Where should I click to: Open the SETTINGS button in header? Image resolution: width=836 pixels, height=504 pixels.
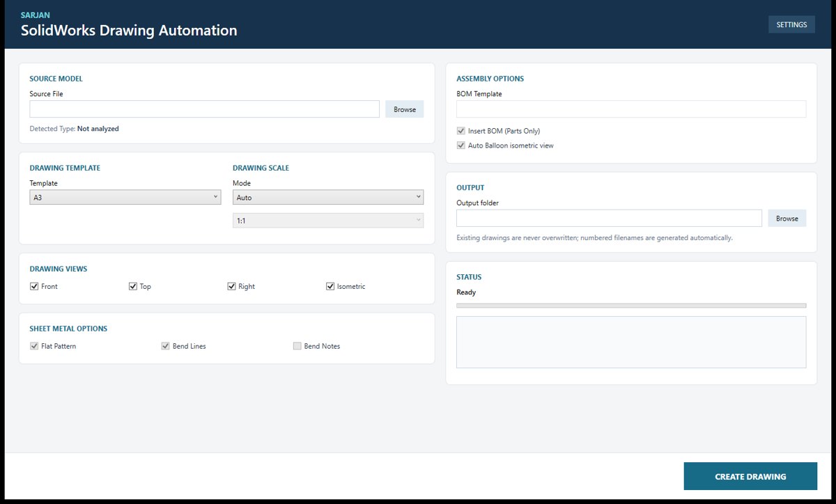(791, 24)
